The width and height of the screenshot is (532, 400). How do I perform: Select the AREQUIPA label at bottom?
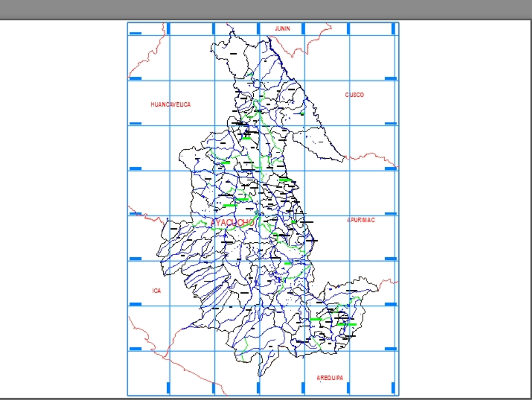coord(330,378)
